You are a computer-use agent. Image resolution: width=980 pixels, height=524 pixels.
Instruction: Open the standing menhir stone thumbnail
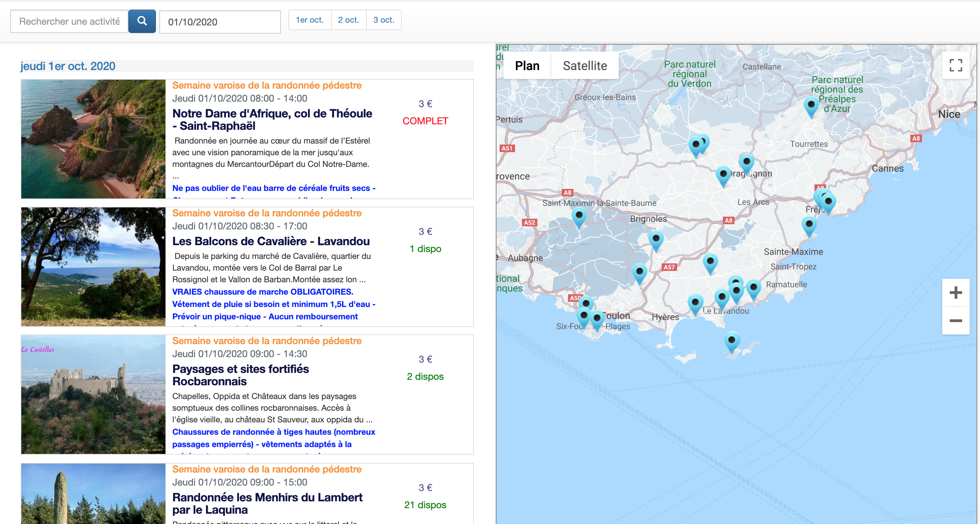93,494
